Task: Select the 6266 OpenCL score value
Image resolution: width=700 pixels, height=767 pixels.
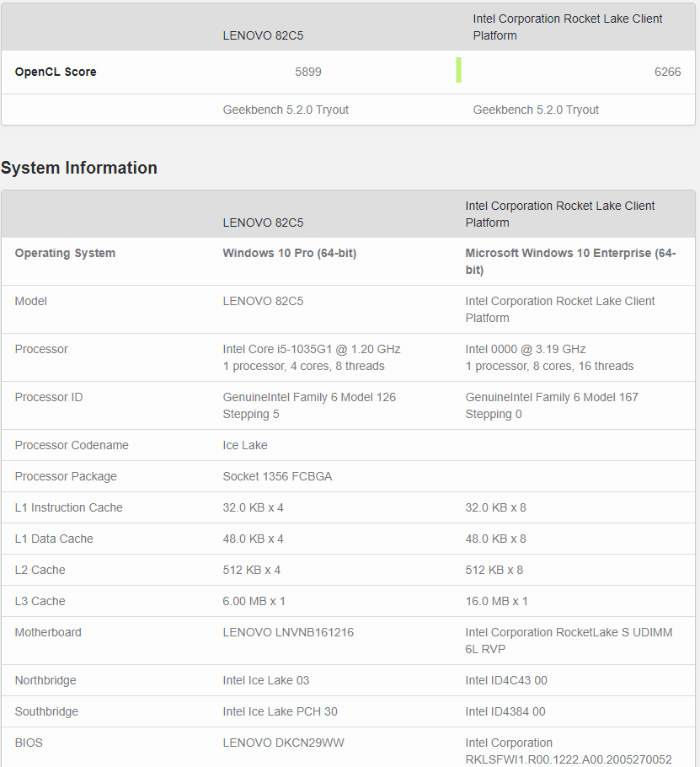Action: coord(667,72)
